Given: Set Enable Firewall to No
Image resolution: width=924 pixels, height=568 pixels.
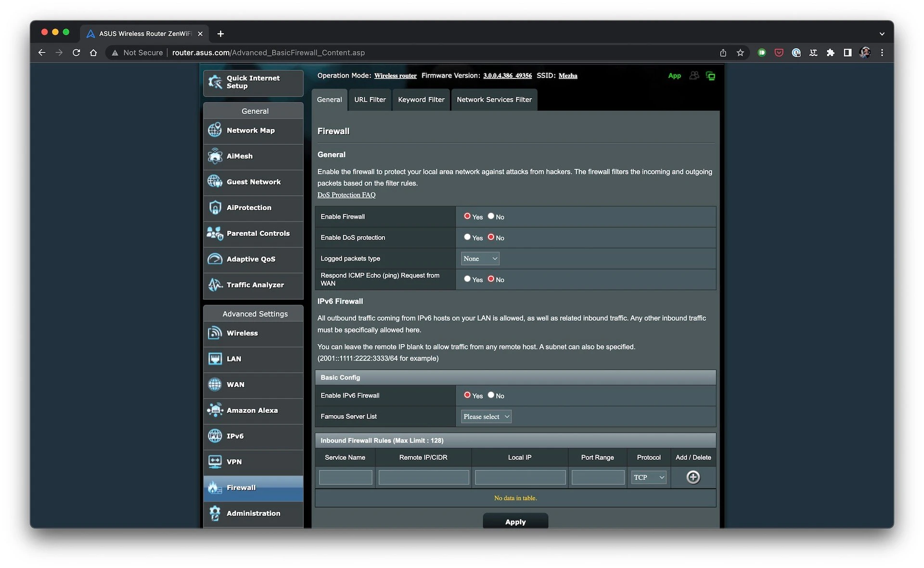Looking at the screenshot, I should point(491,216).
